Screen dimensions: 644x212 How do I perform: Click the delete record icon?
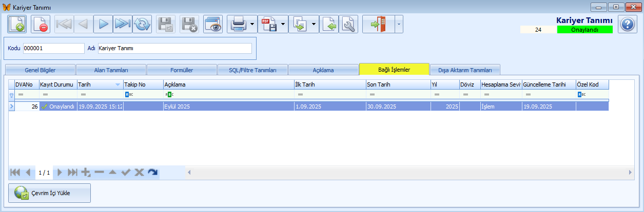point(41,24)
